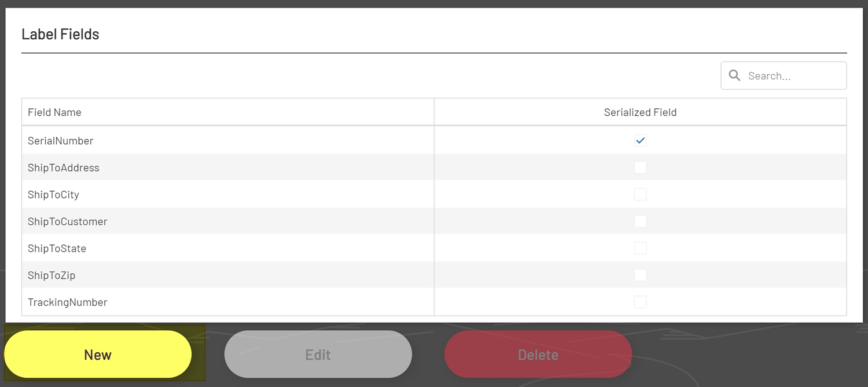Screen dimensions: 868x387
Task: Click the gray Edit button
Action: [318, 355]
